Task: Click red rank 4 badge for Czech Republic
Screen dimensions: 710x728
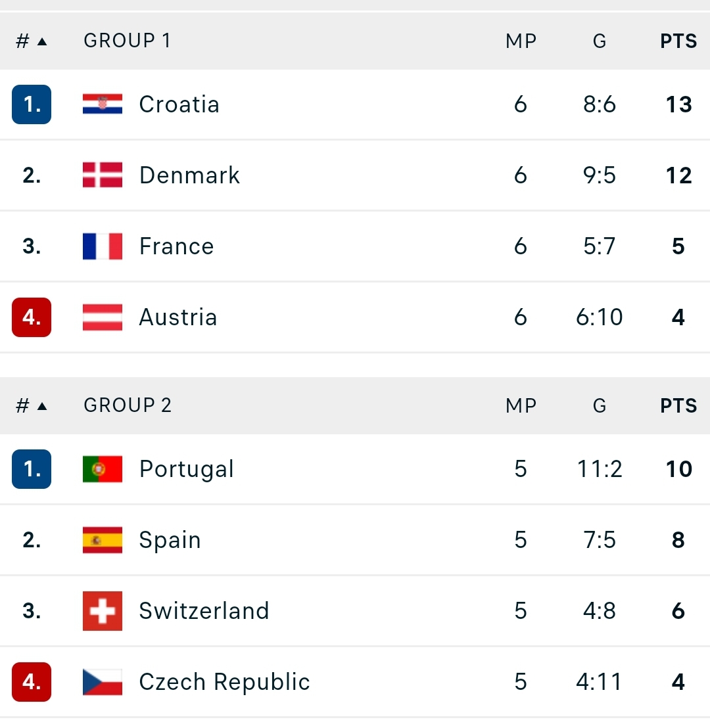Action: (x=32, y=682)
